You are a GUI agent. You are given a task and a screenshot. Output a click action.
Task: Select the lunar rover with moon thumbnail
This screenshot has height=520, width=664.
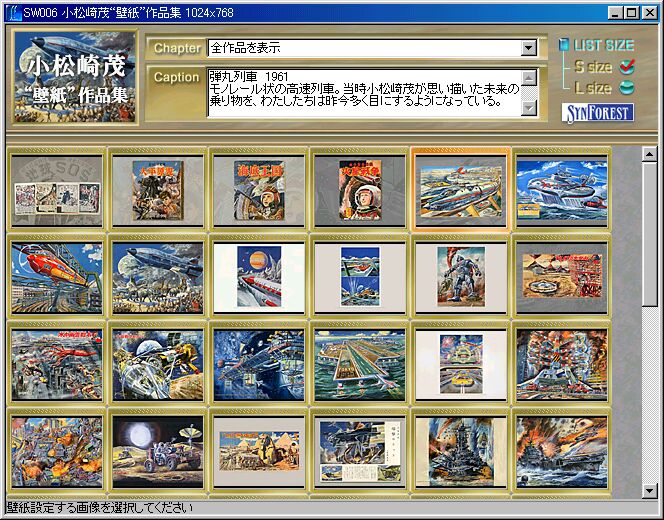coord(158,452)
